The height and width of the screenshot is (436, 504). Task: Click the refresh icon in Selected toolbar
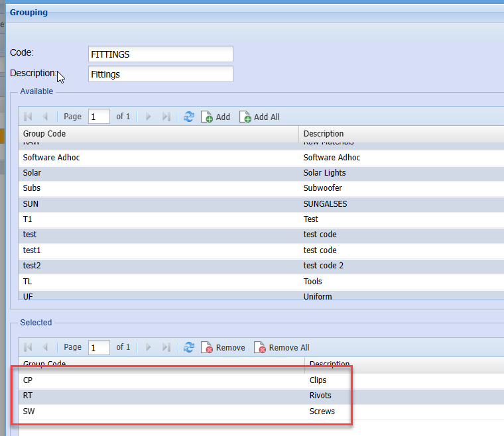pyautogui.click(x=189, y=347)
